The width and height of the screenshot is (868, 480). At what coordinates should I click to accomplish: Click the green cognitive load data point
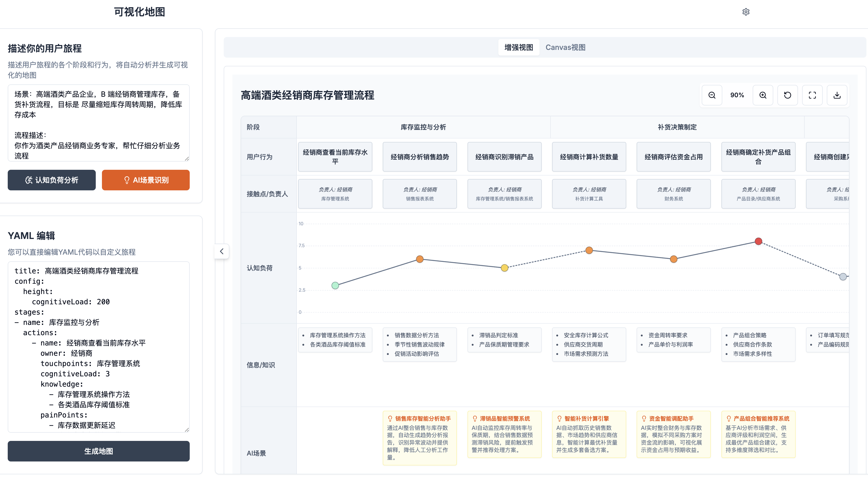335,286
